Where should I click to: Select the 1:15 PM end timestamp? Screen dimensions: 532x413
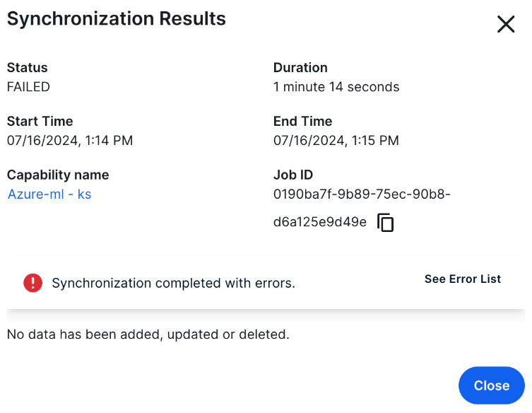(336, 141)
